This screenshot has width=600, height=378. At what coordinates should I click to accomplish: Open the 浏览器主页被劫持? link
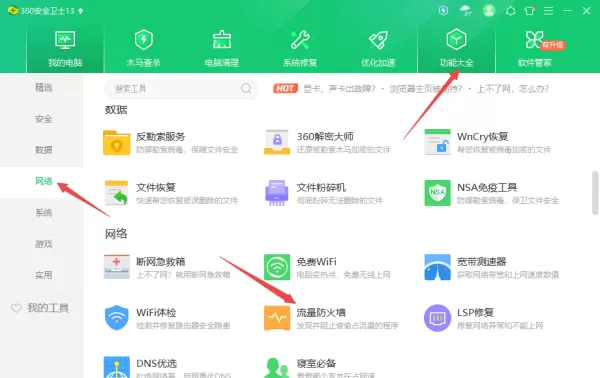426,89
